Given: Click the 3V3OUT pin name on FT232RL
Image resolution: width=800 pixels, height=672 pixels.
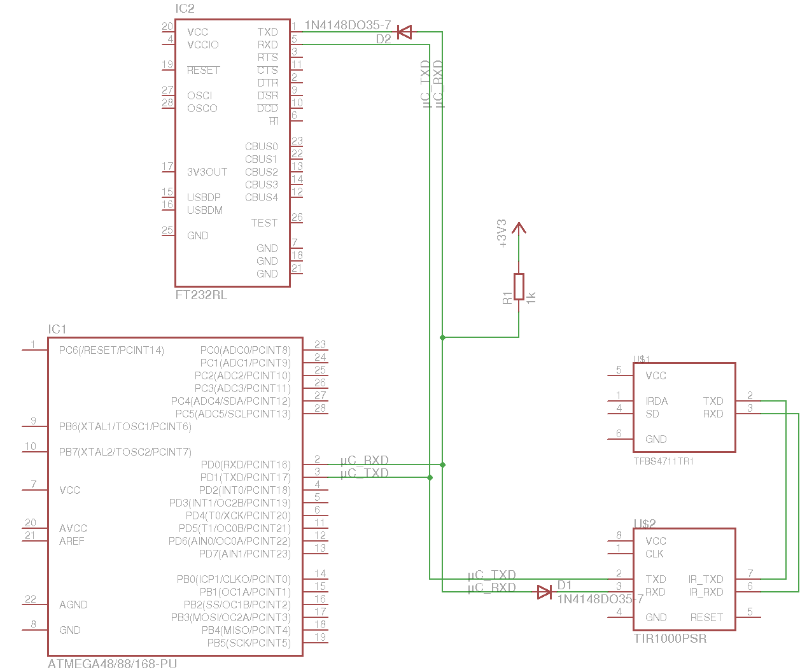Looking at the screenshot, I should [207, 172].
